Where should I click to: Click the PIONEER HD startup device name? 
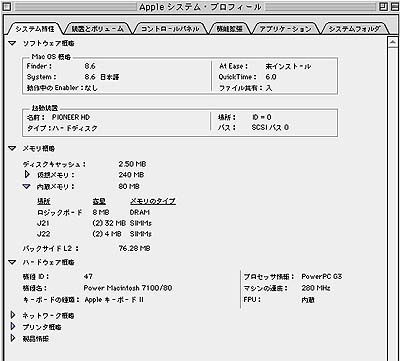pos(71,117)
